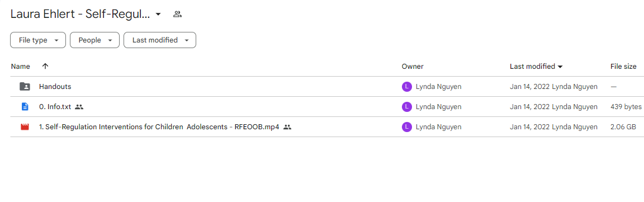
Task: Select the 0. Info.txt file name
Action: pyautogui.click(x=55, y=107)
